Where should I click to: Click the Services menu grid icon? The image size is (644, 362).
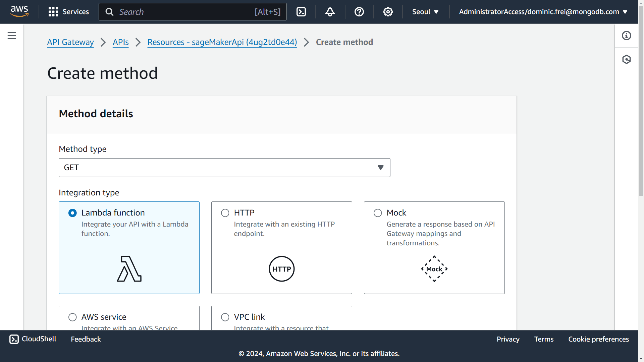(x=53, y=12)
